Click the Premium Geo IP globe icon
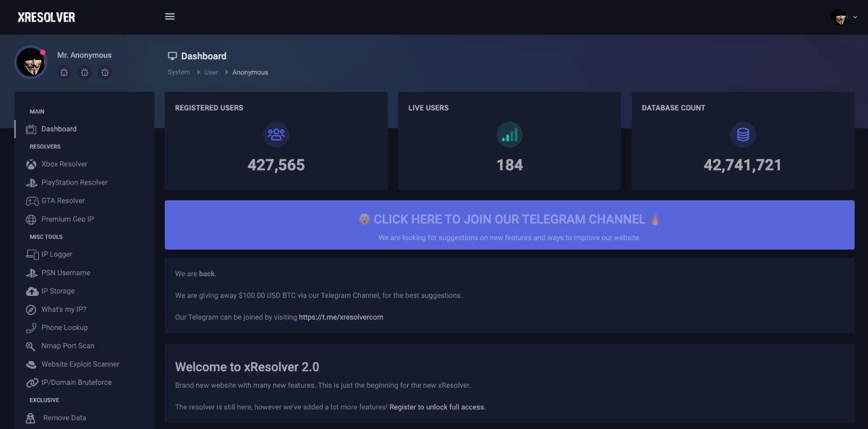This screenshot has width=868, height=429. [31, 219]
